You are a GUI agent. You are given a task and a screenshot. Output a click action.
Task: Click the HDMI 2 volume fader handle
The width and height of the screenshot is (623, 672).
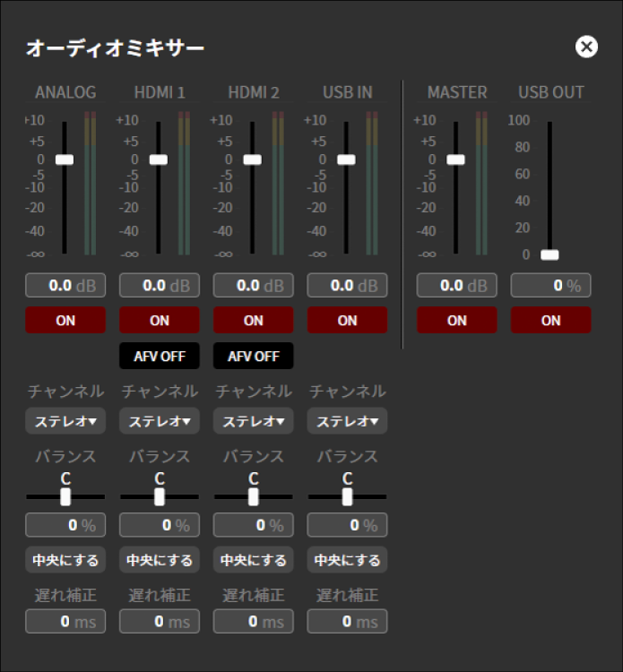tap(252, 159)
